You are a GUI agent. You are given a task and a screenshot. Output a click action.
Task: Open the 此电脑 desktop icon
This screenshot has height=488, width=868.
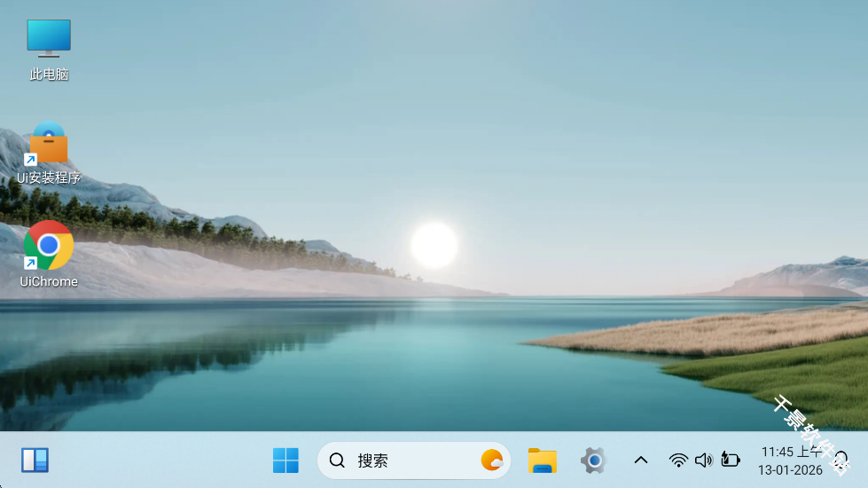[49, 38]
